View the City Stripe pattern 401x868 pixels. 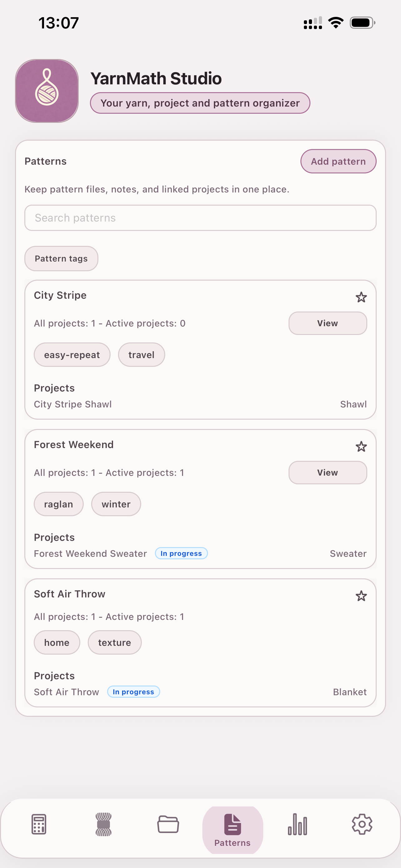[x=327, y=323]
